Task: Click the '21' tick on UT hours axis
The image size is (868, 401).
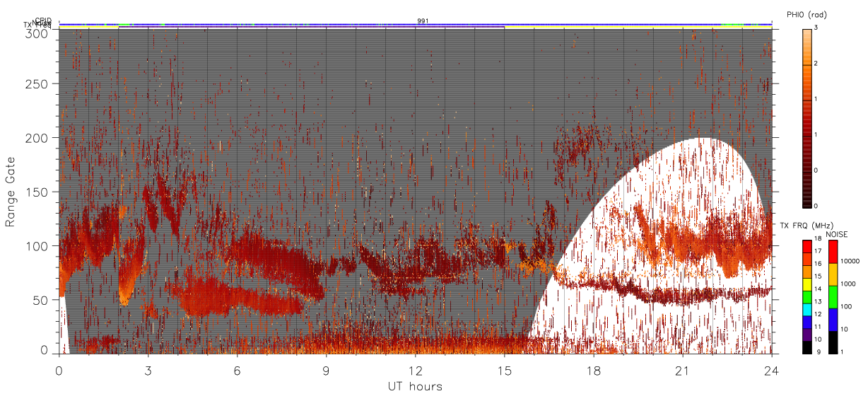Action: pos(682,370)
